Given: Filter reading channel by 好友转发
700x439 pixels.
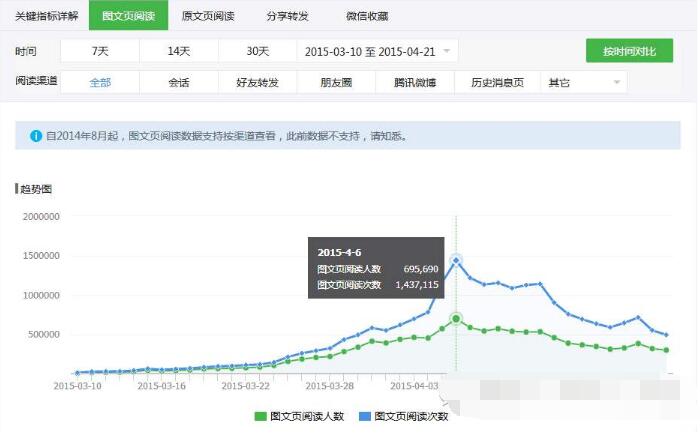Looking at the screenshot, I should pos(257,83).
